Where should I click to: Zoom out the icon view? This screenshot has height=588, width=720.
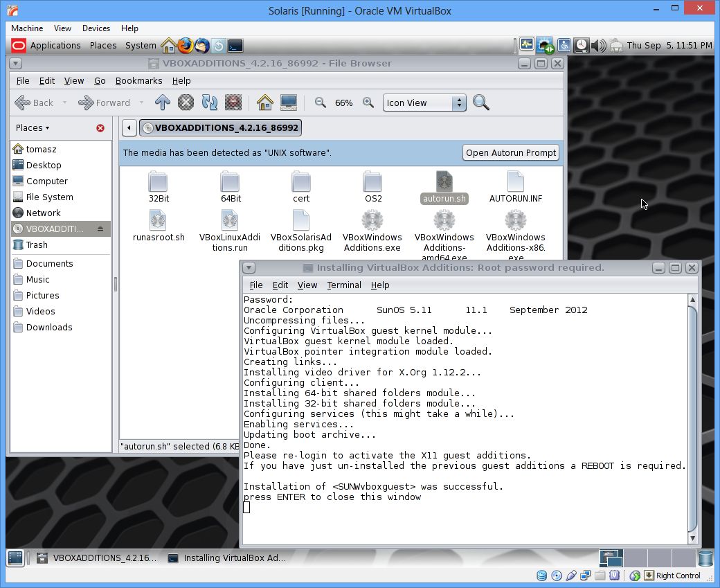pyautogui.click(x=320, y=103)
